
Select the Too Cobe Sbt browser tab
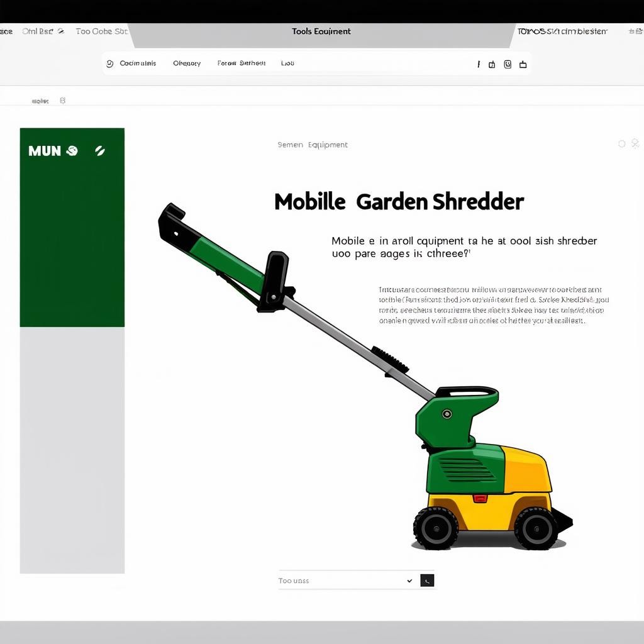102,31
